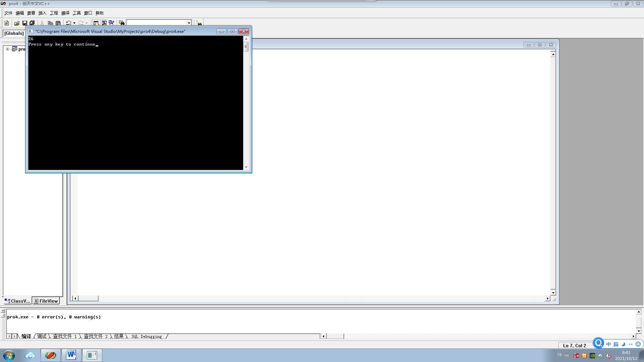Toggle the Output window icon

tap(104, 23)
